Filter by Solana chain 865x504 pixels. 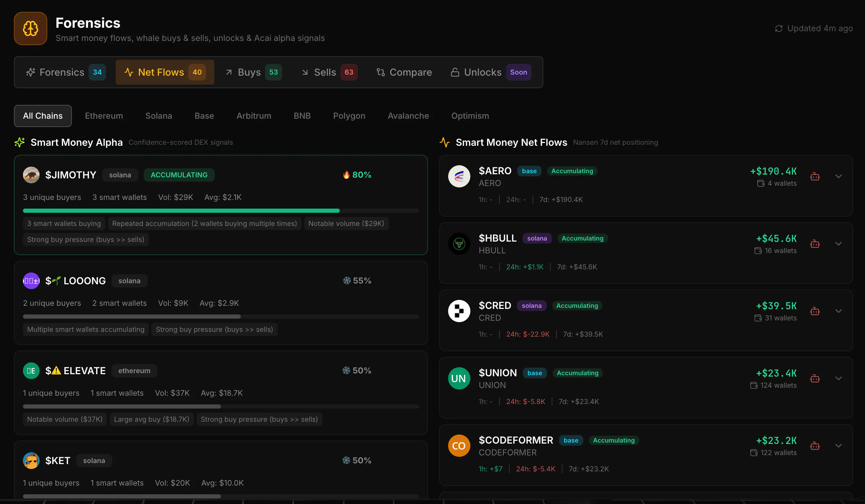click(x=159, y=116)
